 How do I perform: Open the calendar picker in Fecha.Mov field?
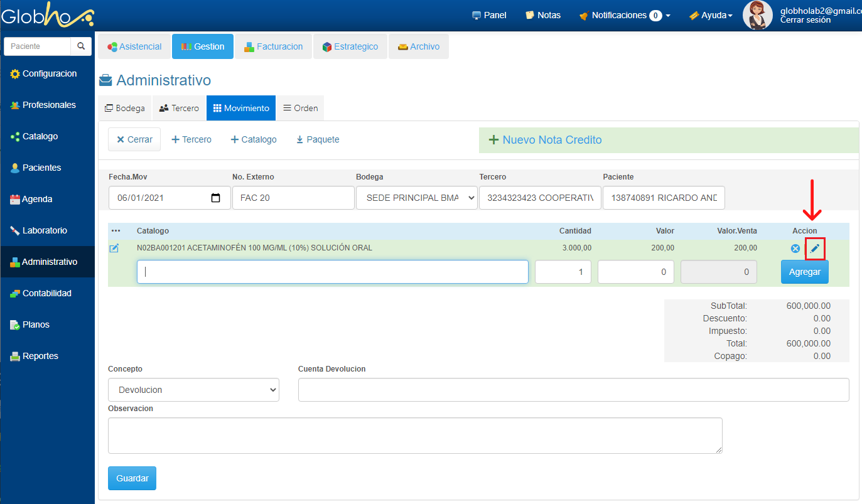pyautogui.click(x=215, y=198)
